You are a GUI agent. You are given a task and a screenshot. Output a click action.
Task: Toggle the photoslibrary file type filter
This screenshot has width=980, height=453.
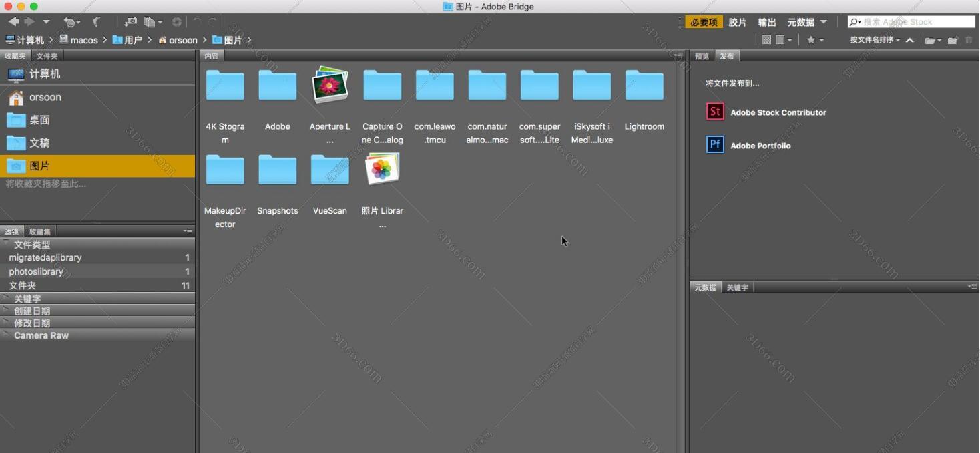(36, 271)
